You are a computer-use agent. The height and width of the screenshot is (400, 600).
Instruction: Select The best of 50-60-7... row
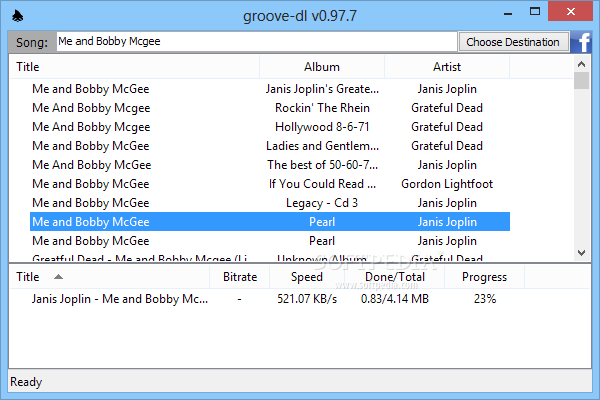[x=270, y=165]
